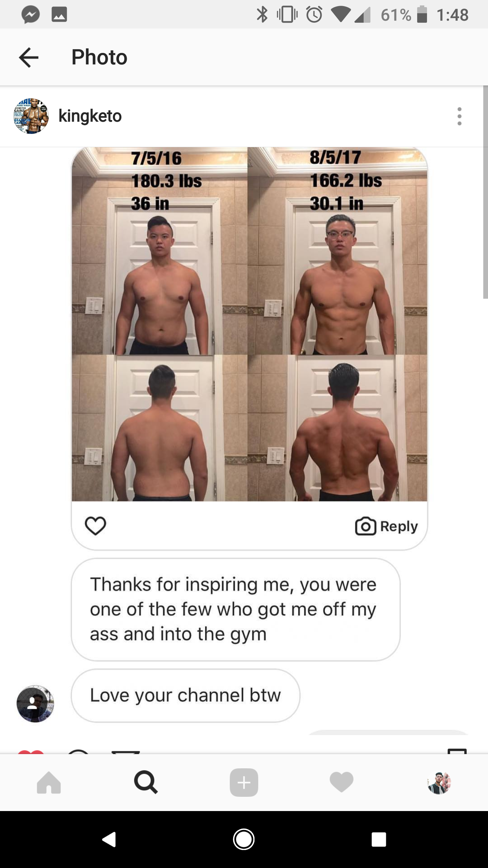Viewport: 488px width, 868px height.
Task: Open the kingketo username link
Action: [90, 116]
